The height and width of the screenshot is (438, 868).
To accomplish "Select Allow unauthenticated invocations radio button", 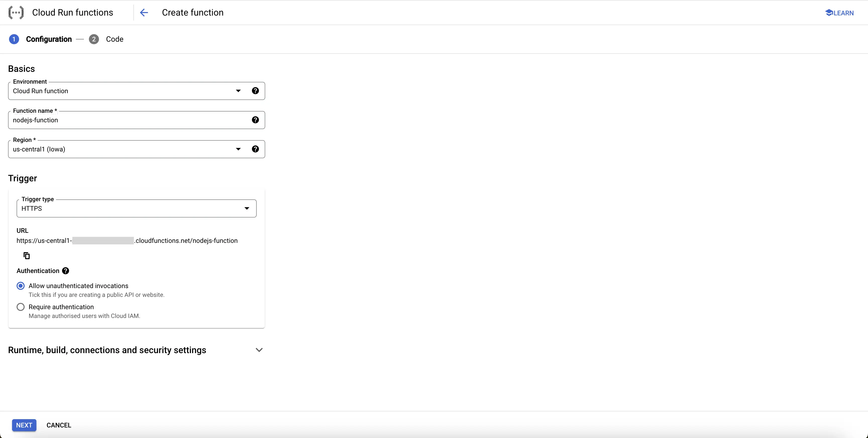I will pyautogui.click(x=21, y=286).
